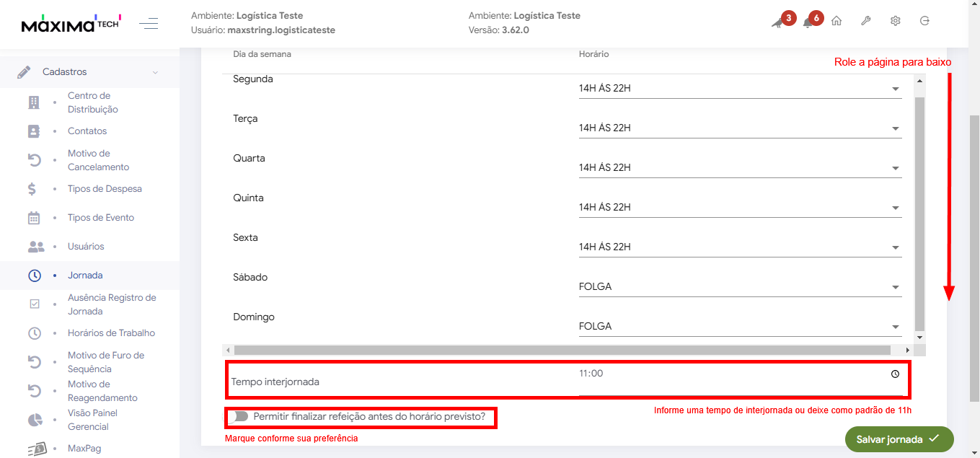The image size is (980, 458).
Task: Open Tipos de Evento link
Action: (101, 218)
